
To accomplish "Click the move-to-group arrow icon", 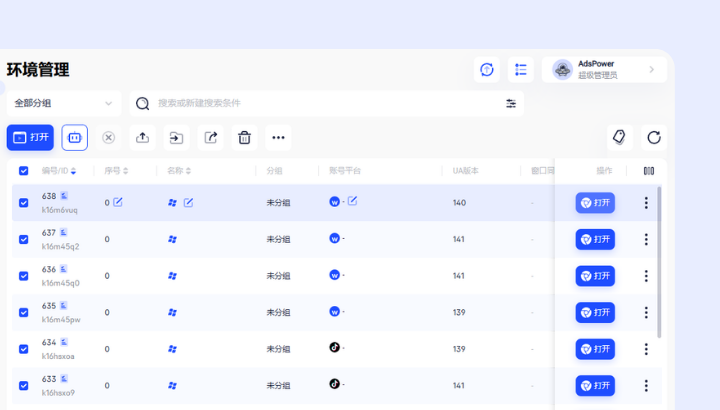I will pyautogui.click(x=176, y=137).
